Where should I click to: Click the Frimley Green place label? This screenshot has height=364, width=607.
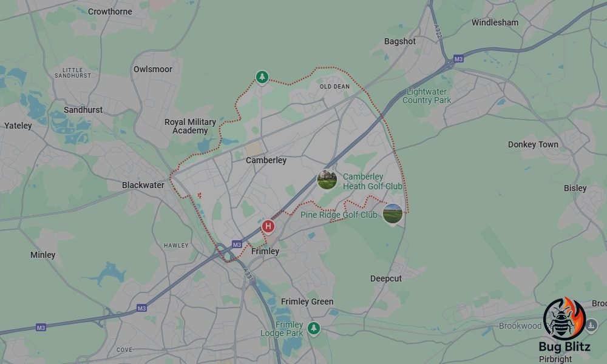(307, 302)
